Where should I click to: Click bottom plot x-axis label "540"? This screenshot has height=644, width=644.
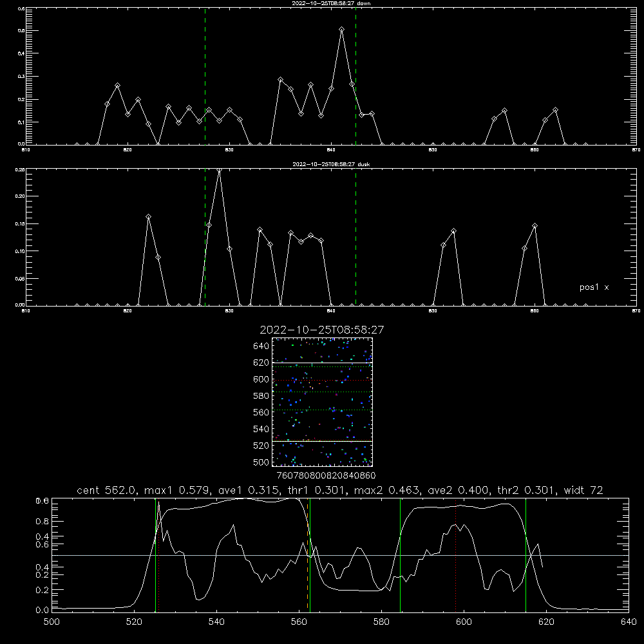tap(216, 622)
